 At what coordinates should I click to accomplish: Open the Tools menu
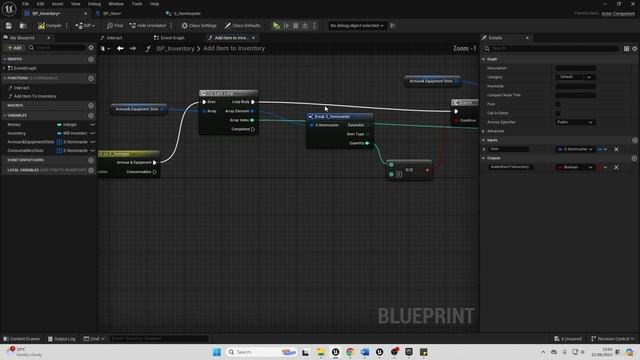tap(137, 4)
